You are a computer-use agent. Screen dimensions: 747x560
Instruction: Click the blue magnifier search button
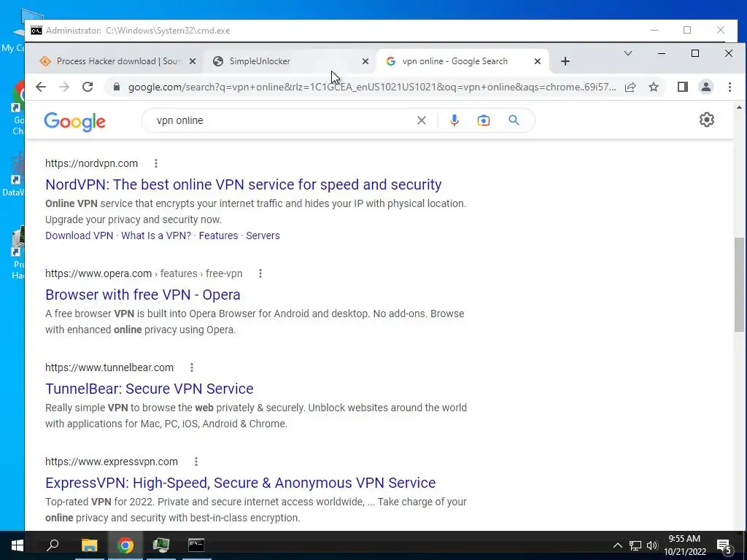tap(514, 120)
